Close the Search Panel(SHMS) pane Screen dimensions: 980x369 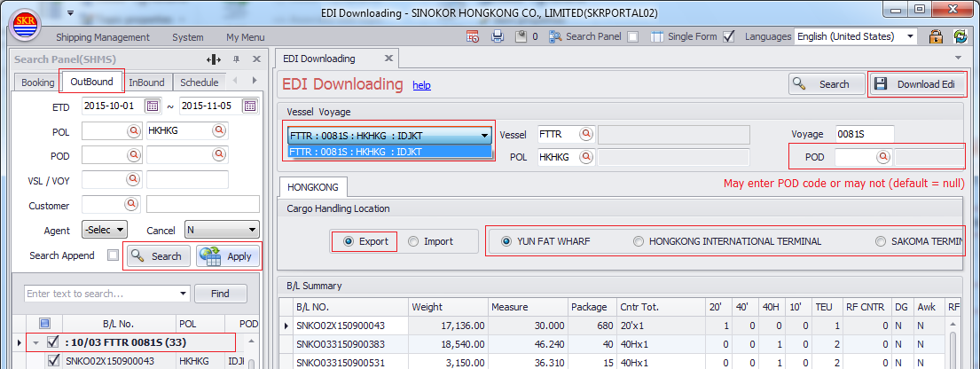pos(256,59)
